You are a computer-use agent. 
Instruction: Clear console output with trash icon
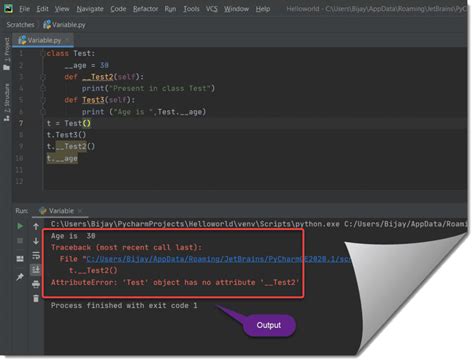pyautogui.click(x=36, y=298)
